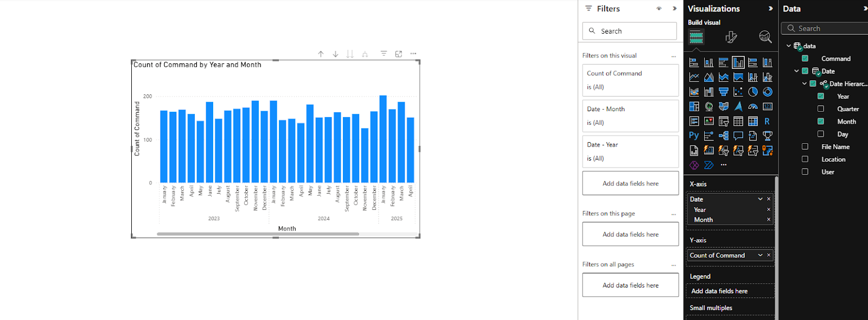Screen dimensions: 868x320
Task: Remove Year from the X-axis
Action: [769, 209]
